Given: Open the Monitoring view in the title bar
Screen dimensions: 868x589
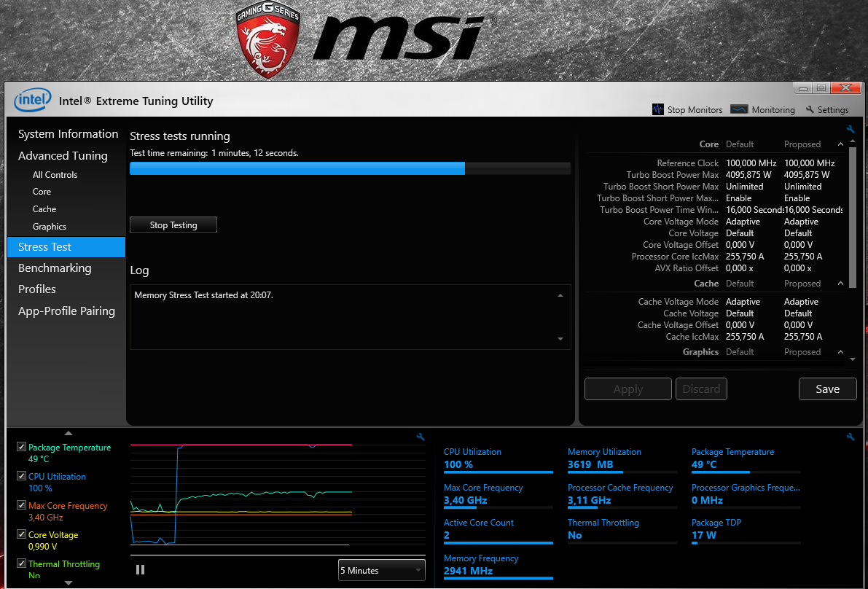Looking at the screenshot, I should coord(762,109).
